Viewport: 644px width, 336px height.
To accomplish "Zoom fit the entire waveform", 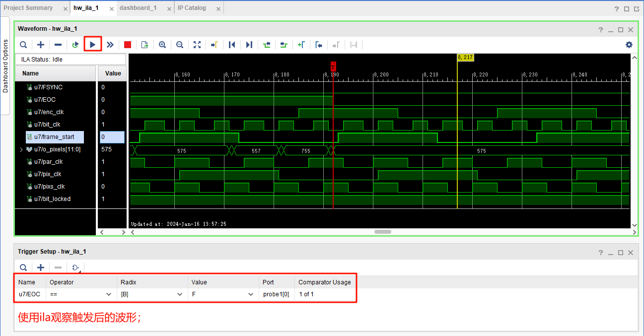I will pyautogui.click(x=197, y=45).
